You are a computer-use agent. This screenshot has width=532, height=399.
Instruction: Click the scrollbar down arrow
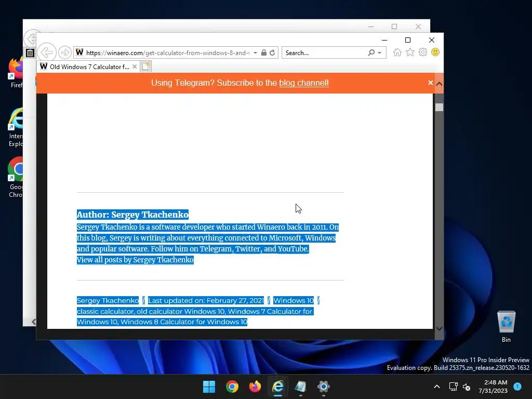(x=439, y=328)
